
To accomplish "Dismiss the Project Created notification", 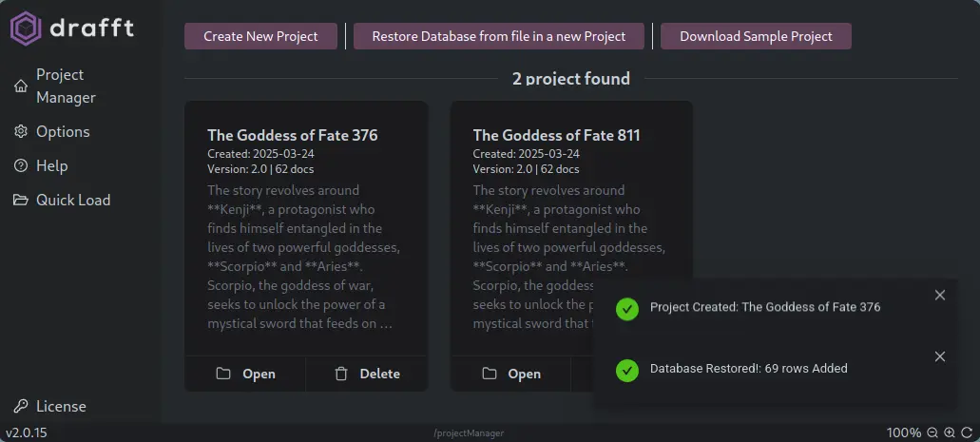I will (x=939, y=295).
